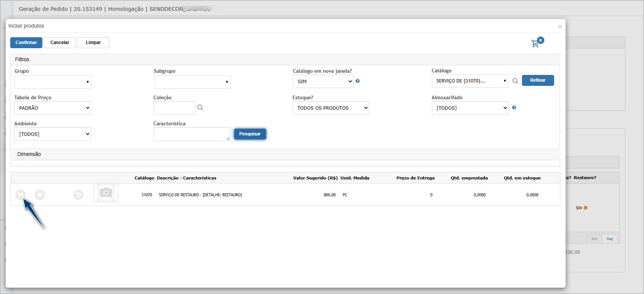Click inside the Coleção input field
Image resolution: width=644 pixels, height=294 pixels.
(174, 108)
